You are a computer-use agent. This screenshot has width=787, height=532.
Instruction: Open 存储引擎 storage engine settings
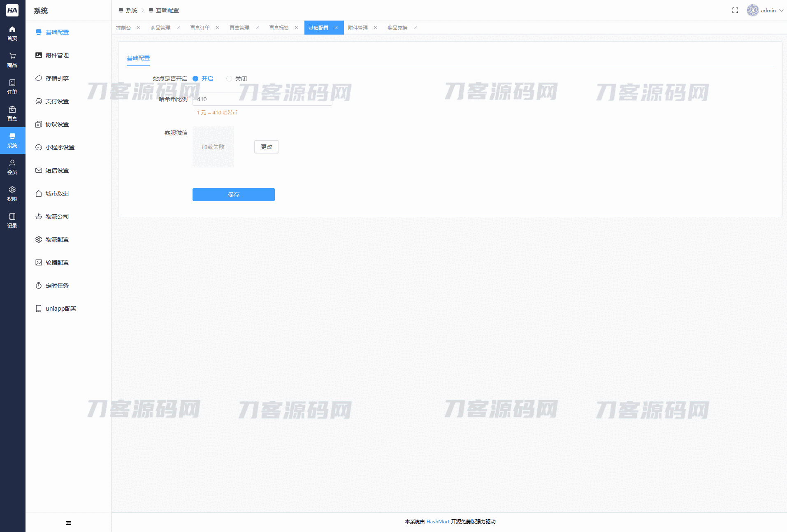click(68, 78)
